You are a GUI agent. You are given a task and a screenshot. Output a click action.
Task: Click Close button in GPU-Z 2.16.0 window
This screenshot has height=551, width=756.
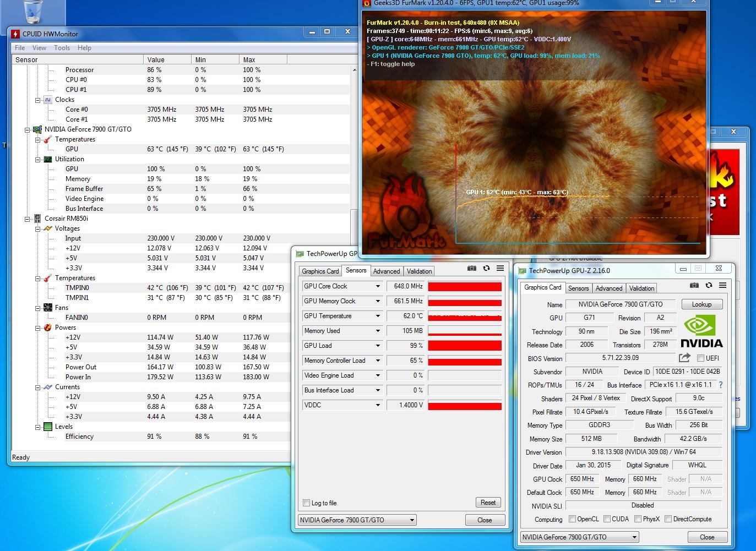tap(707, 537)
